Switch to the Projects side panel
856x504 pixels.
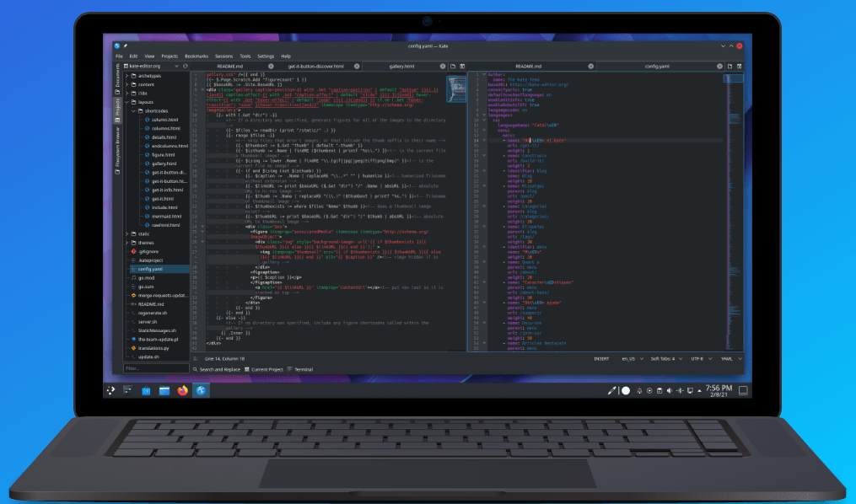(x=117, y=110)
